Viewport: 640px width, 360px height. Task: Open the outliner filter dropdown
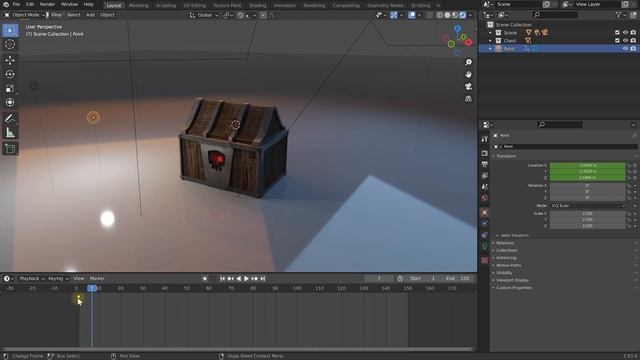[x=620, y=15]
